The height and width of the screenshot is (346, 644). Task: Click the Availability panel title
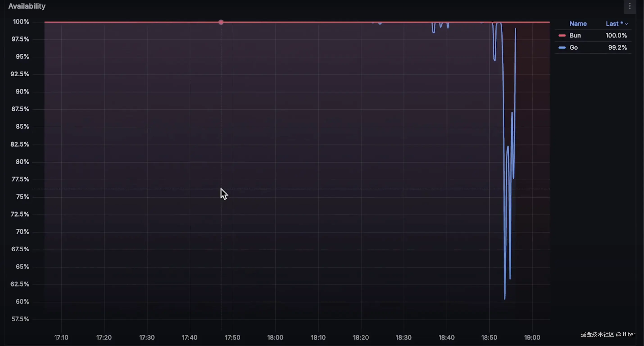coord(27,6)
